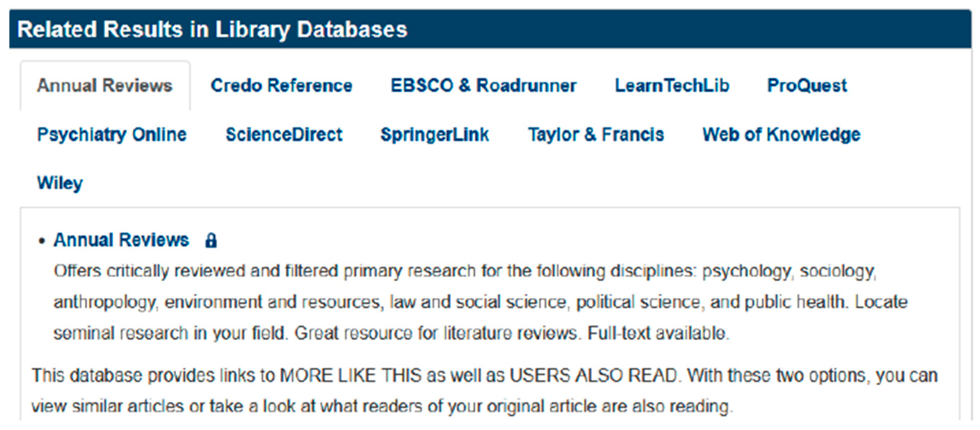Select the Annual Reviews tab
Image resolution: width=980 pixels, height=430 pixels.
[x=105, y=86]
